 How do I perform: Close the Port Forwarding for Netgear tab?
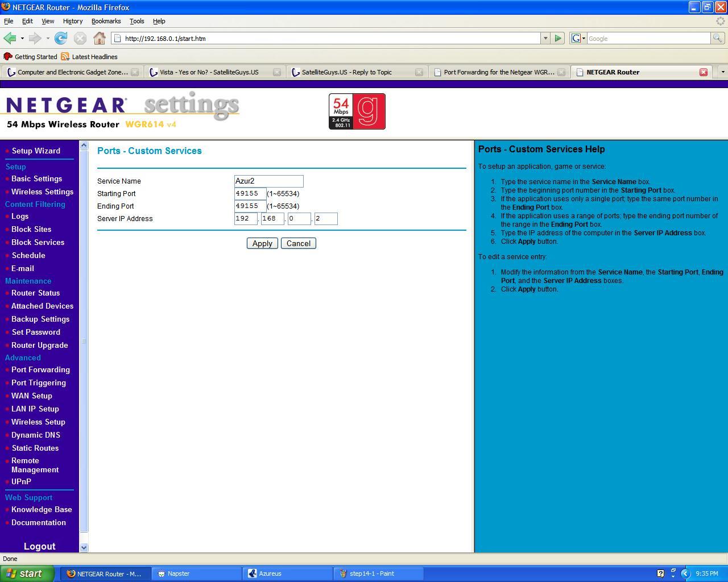pyautogui.click(x=561, y=72)
